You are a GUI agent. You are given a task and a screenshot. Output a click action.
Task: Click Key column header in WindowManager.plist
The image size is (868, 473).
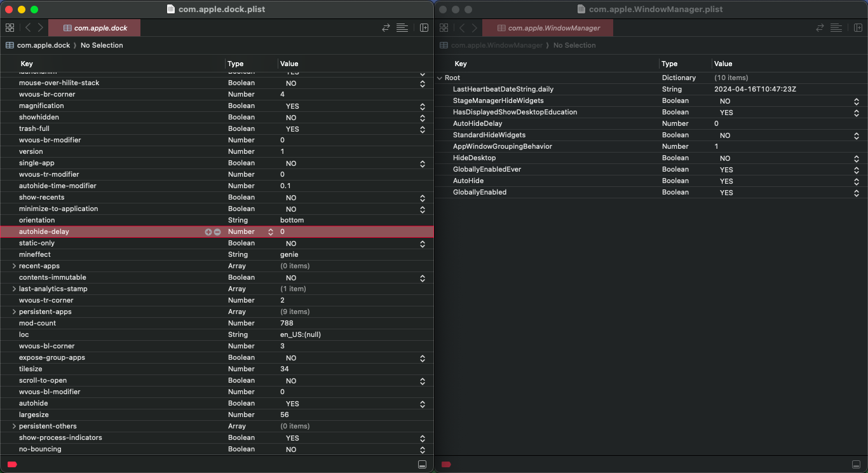point(461,64)
